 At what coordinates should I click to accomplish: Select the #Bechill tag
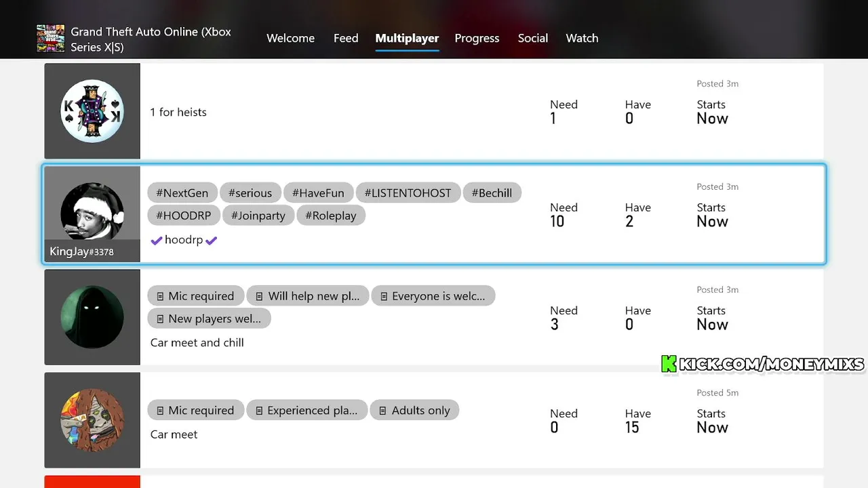point(492,192)
